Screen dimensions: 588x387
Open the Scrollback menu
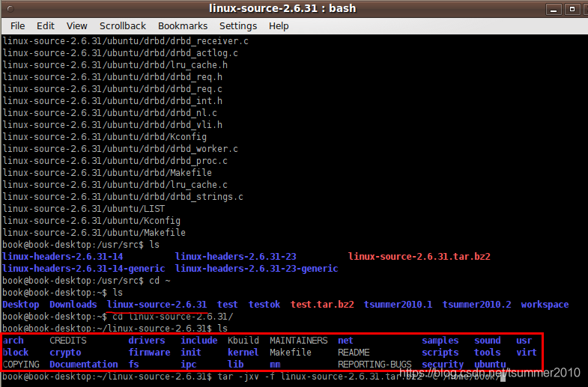pyautogui.click(x=123, y=26)
